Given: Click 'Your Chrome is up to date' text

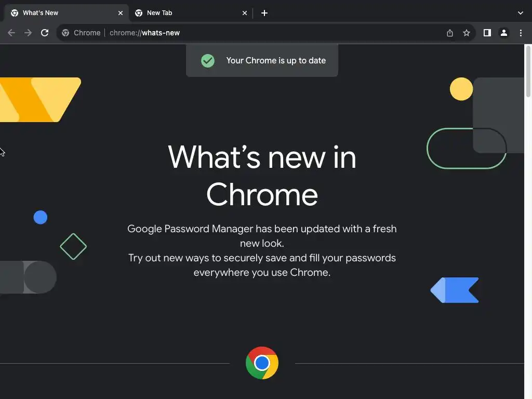Looking at the screenshot, I should point(276,60).
